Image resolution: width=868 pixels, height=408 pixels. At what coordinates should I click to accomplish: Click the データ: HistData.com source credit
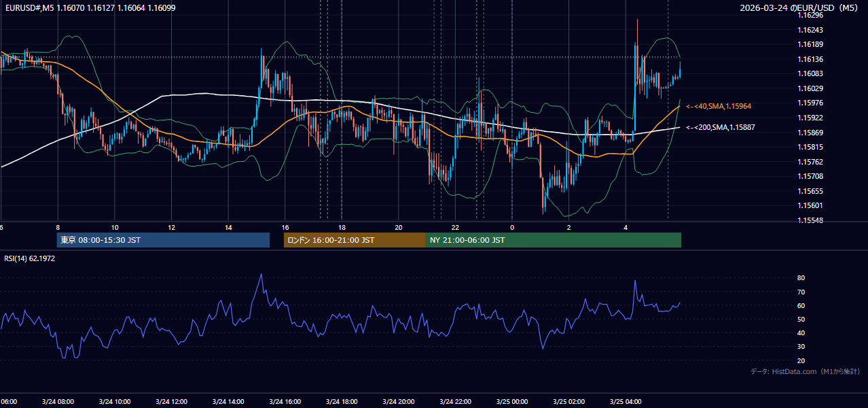tap(805, 371)
